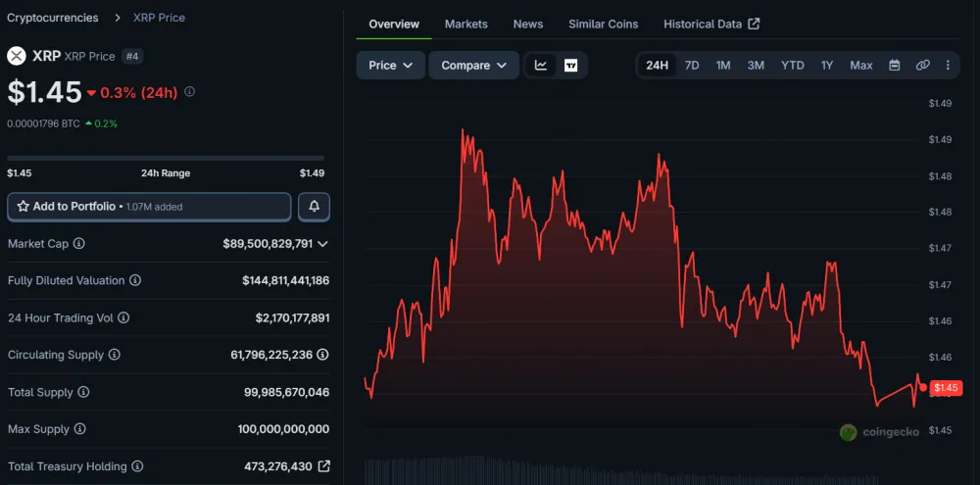Switch to the Similar Coins tab

603,24
